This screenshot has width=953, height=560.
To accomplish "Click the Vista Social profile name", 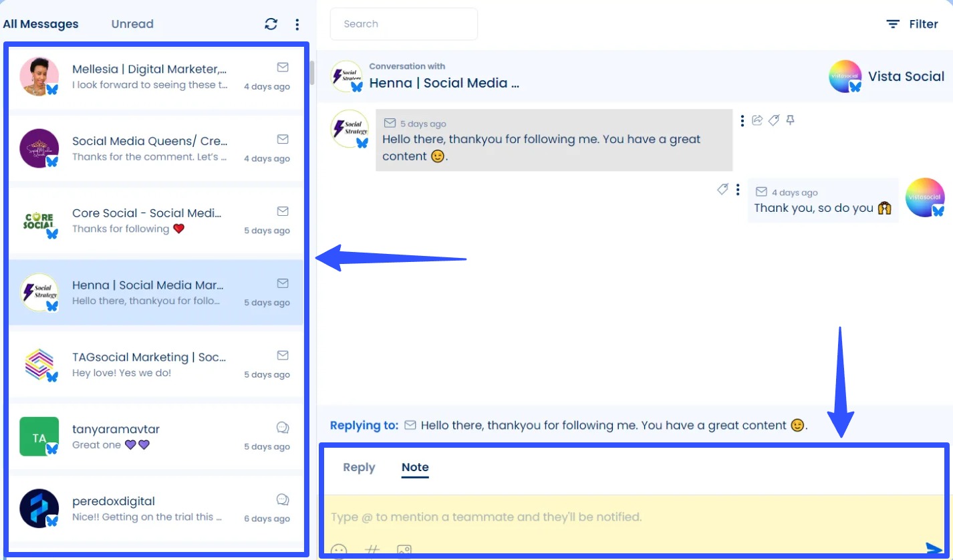I will coord(906,76).
